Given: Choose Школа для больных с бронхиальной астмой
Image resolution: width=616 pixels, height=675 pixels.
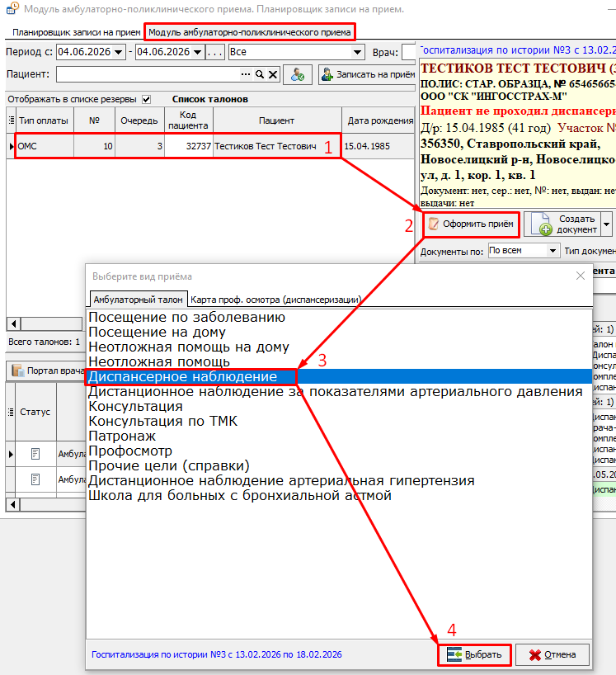Looking at the screenshot, I should point(240,495).
